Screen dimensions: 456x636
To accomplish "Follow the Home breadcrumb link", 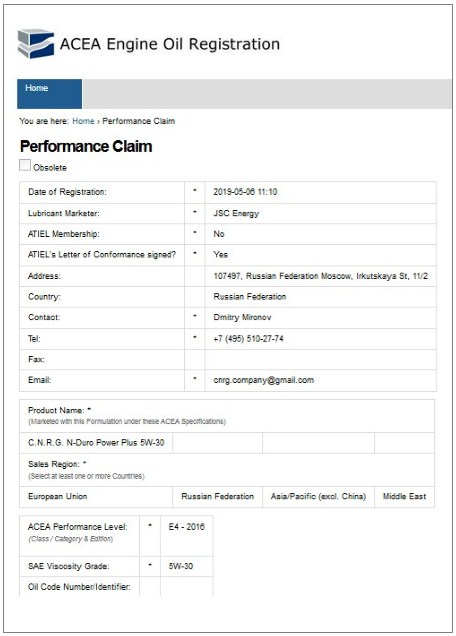I will tap(83, 121).
